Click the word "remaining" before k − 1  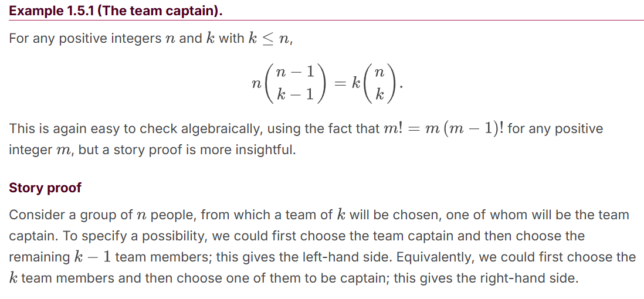tap(39, 257)
